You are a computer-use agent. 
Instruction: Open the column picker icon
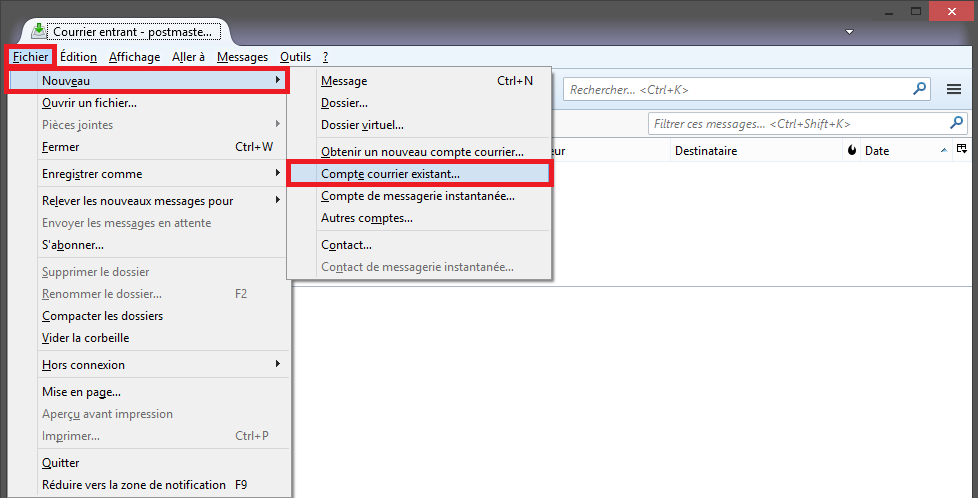[x=962, y=149]
